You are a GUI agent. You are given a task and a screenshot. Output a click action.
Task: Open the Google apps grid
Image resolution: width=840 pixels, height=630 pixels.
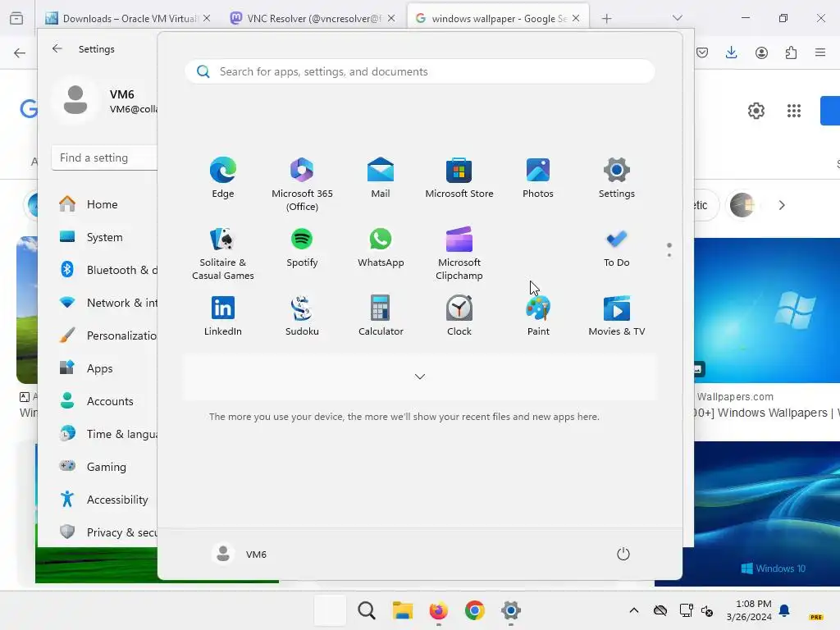[x=794, y=111]
